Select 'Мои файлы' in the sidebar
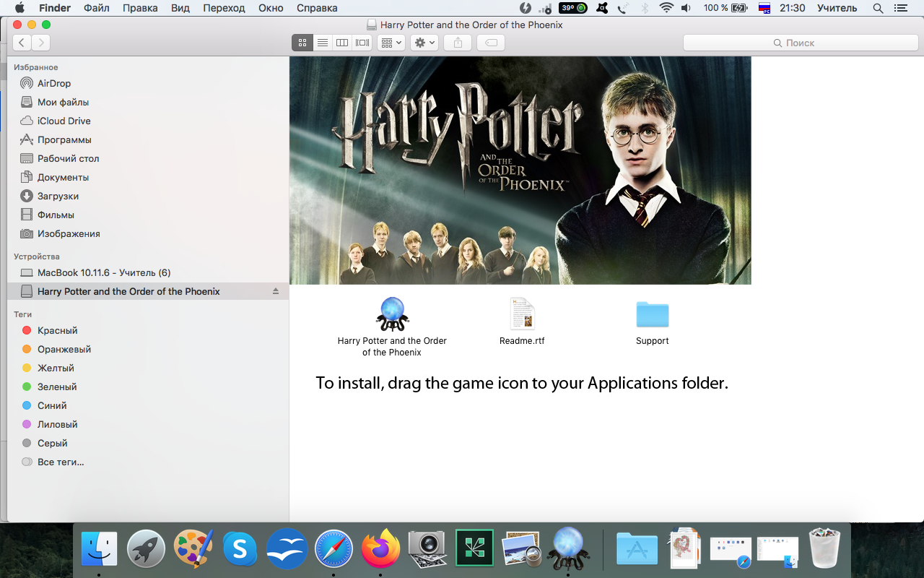The image size is (924, 578). coord(63,102)
